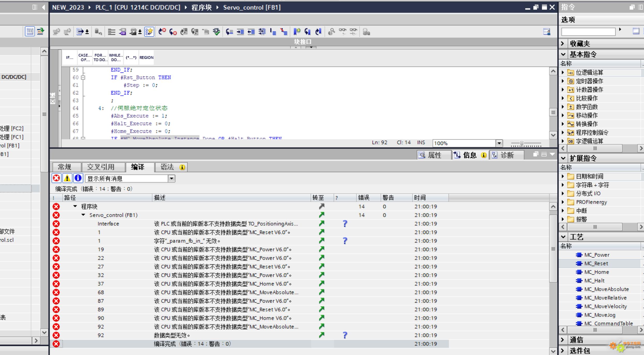Expand the 位逻辑运算 folder
Screen dimensions: 644x355
(563, 72)
